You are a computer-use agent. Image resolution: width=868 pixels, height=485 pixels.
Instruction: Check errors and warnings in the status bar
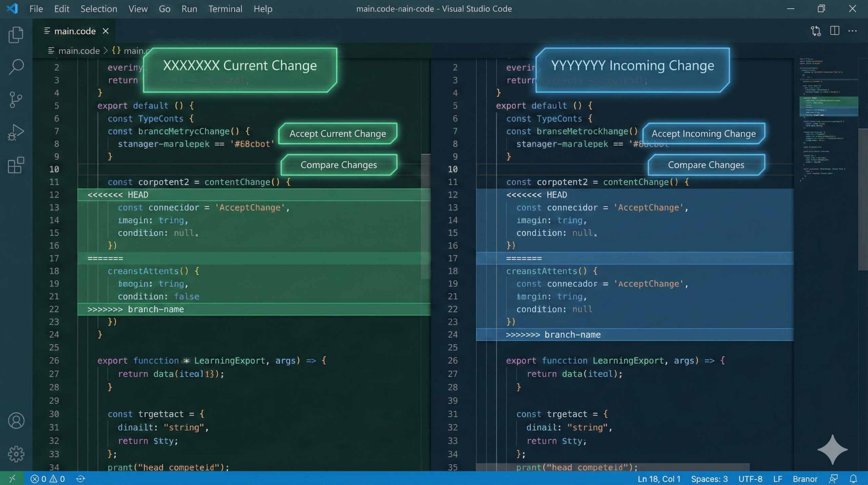click(x=47, y=479)
